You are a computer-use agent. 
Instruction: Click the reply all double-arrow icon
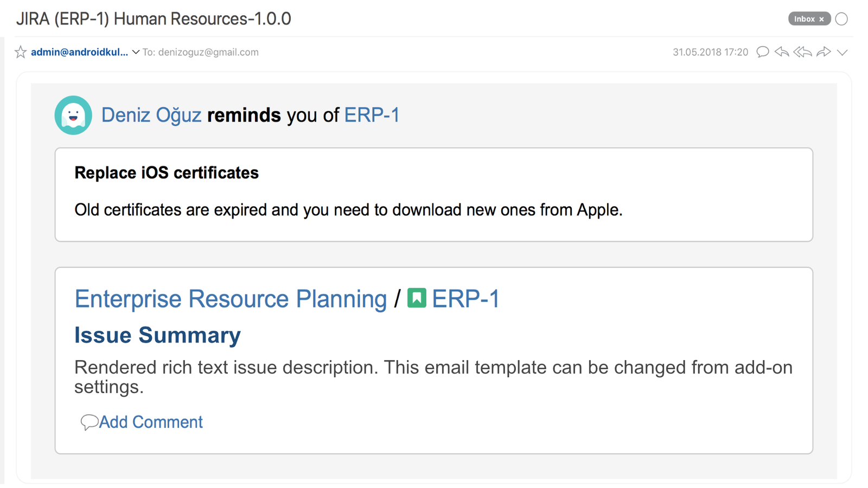click(x=802, y=52)
